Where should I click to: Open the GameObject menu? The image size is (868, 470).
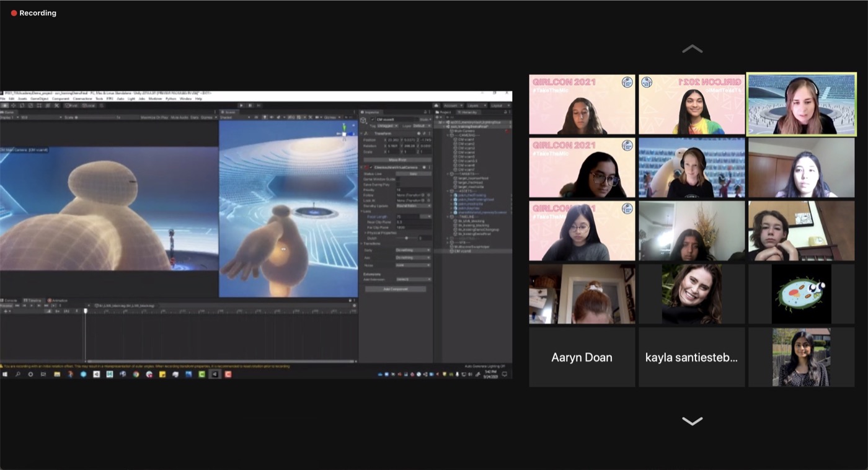click(x=39, y=99)
